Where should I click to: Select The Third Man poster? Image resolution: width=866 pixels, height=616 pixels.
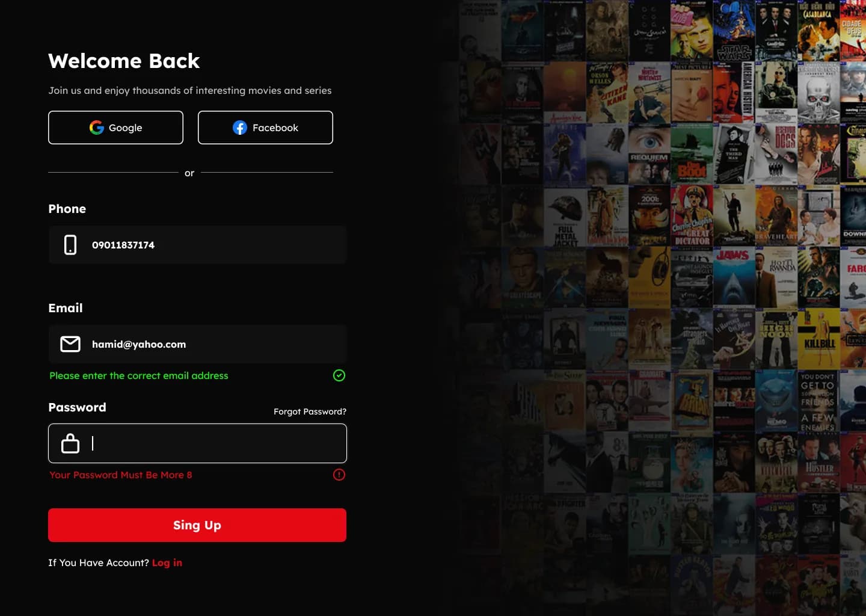pos(734,154)
